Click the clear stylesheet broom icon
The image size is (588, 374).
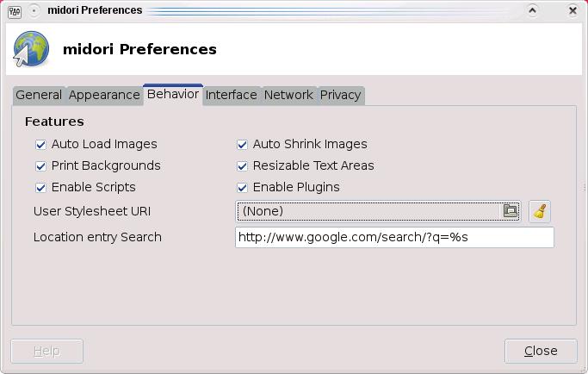(x=540, y=211)
